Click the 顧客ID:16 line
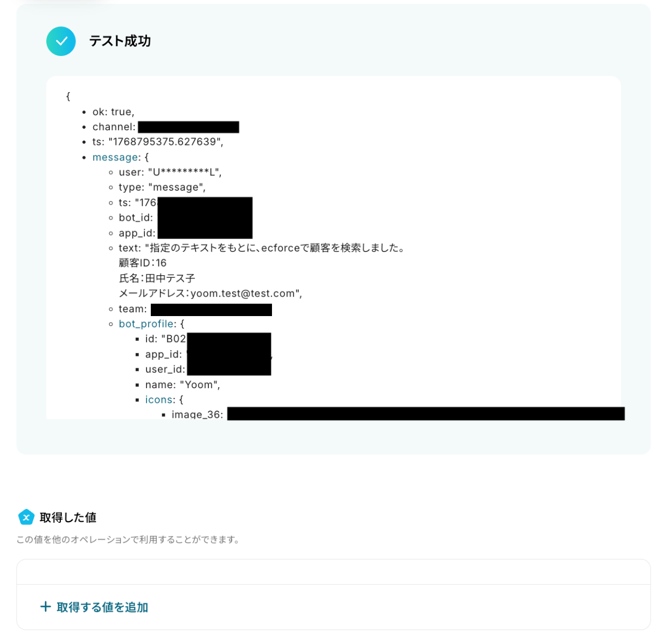This screenshot has width=656, height=644. (143, 263)
